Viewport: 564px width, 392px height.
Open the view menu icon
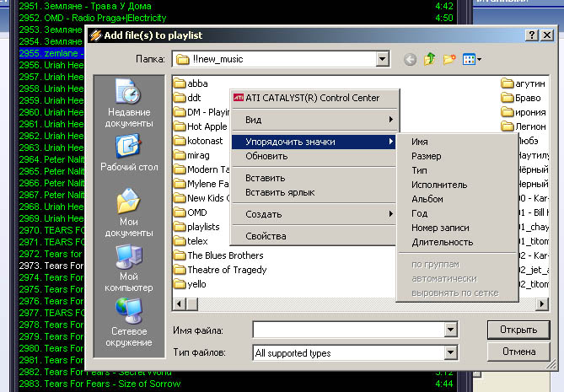[x=472, y=59]
